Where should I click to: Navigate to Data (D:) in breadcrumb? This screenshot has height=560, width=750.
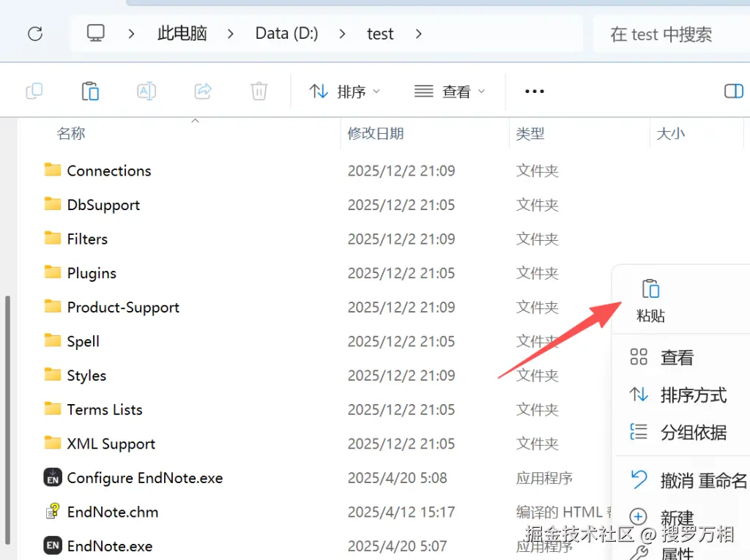pos(286,34)
